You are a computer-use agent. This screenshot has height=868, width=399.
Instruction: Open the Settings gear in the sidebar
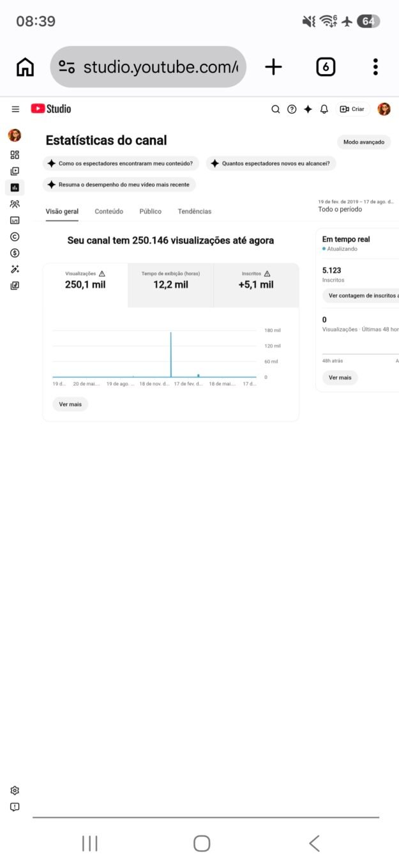15,791
